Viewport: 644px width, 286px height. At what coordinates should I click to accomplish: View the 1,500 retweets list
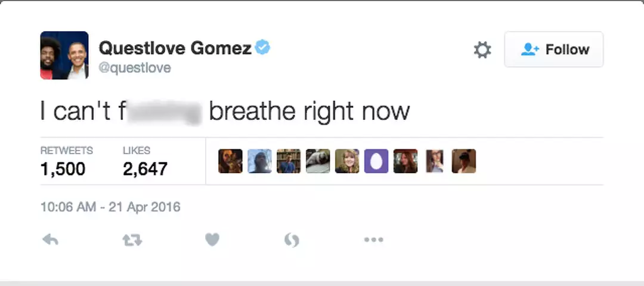click(63, 169)
